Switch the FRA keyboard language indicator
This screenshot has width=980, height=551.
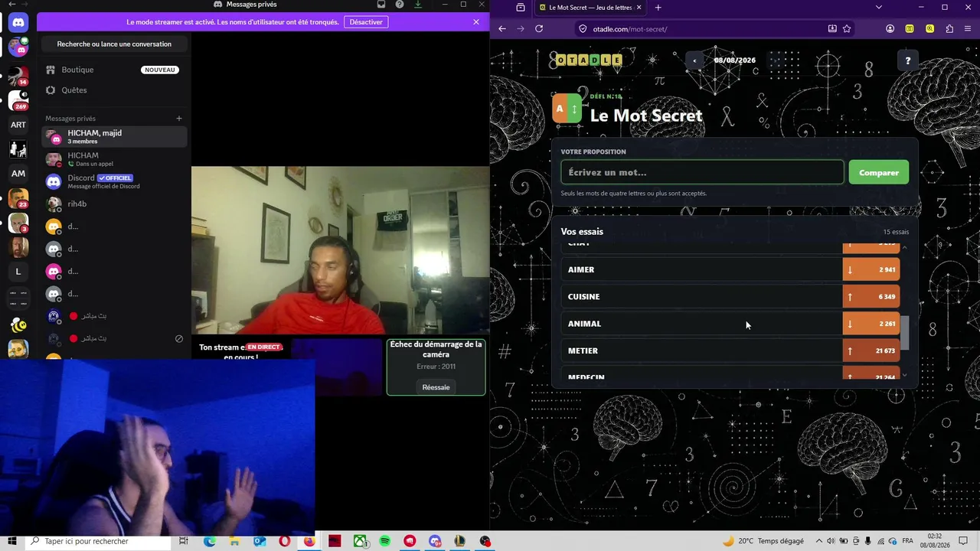tap(908, 541)
